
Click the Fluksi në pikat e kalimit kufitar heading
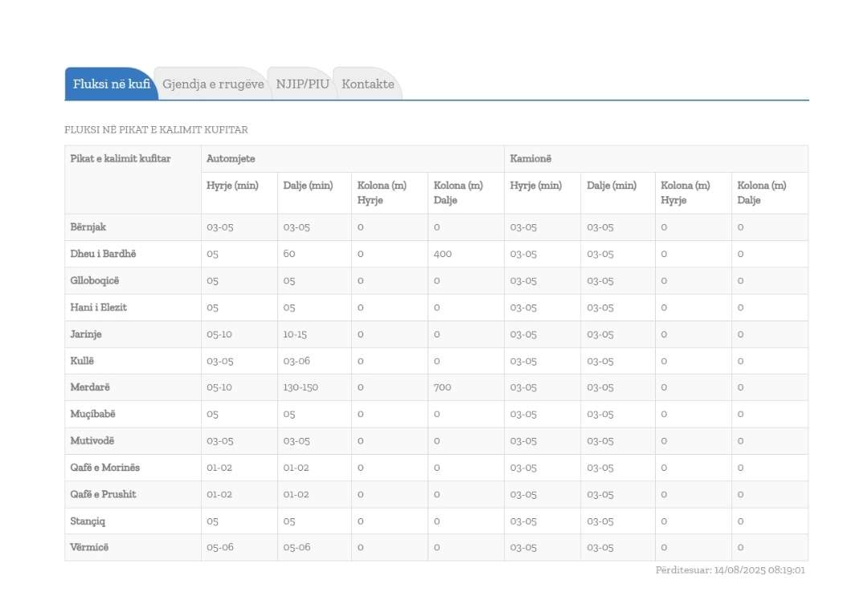156,129
